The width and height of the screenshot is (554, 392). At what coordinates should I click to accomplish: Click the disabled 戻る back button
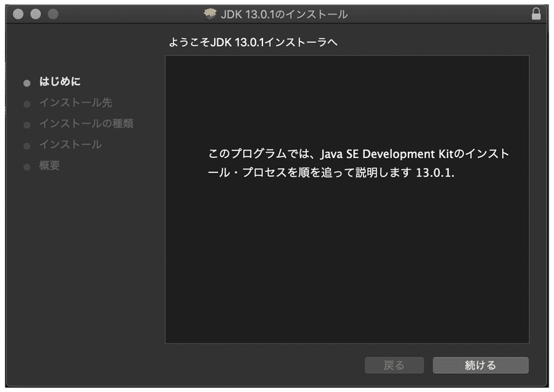(x=394, y=365)
